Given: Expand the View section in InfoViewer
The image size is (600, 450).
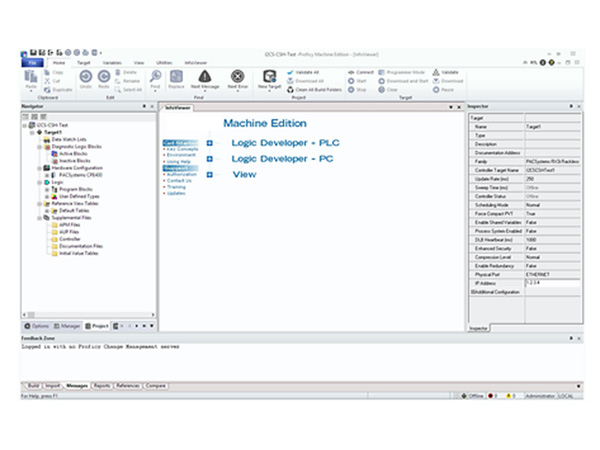Looking at the screenshot, I should coord(210,174).
